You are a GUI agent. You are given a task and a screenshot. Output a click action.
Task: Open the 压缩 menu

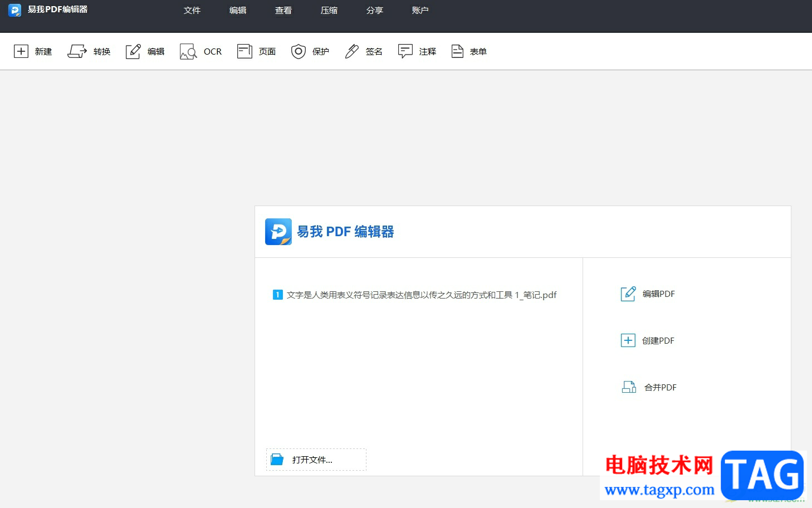click(329, 11)
